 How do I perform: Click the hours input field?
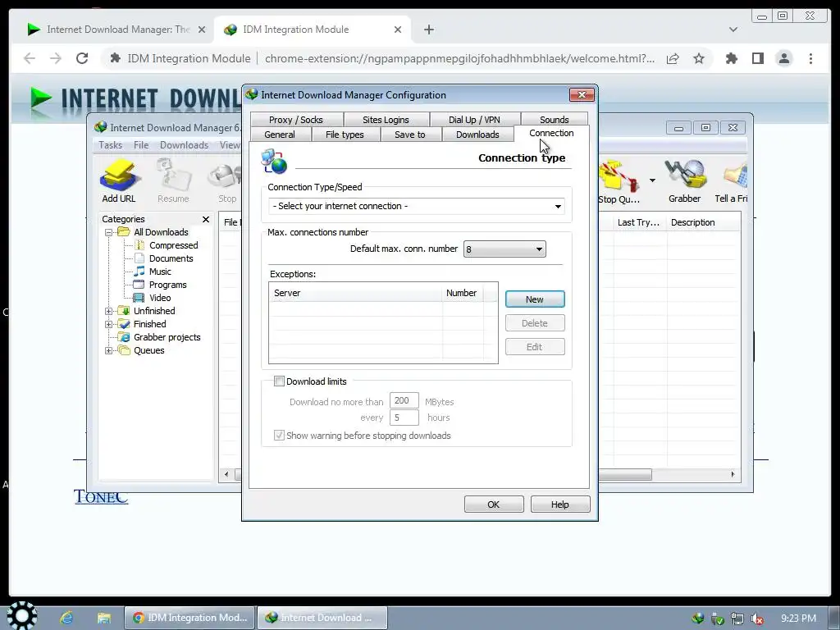(x=404, y=418)
